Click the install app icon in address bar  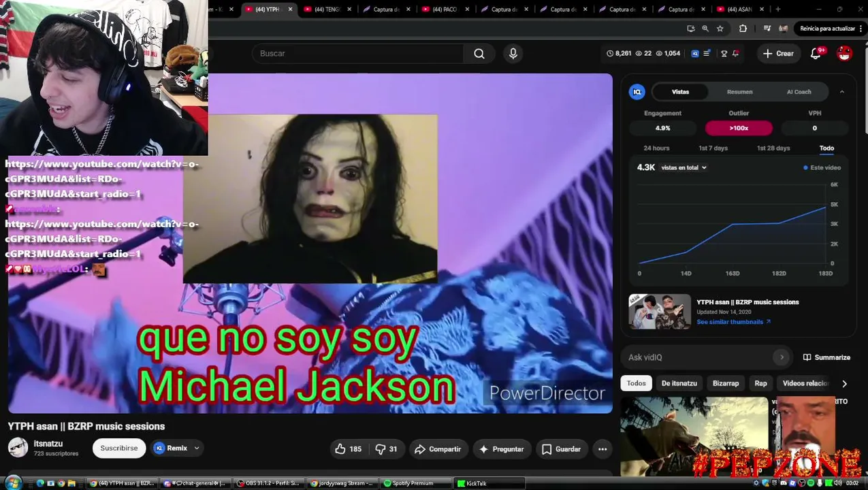(691, 29)
